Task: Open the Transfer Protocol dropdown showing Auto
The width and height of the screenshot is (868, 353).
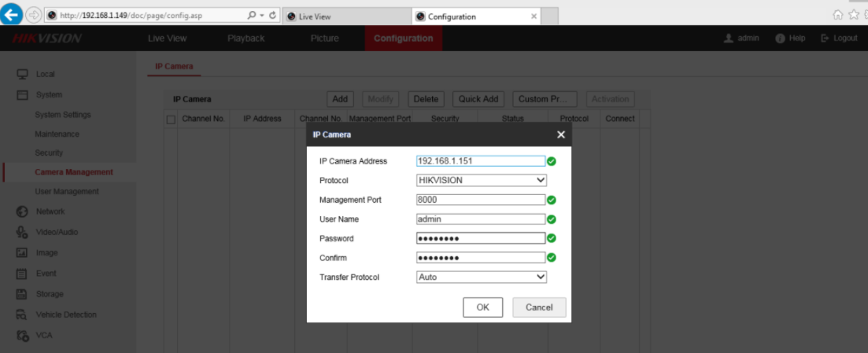Action: (481, 277)
